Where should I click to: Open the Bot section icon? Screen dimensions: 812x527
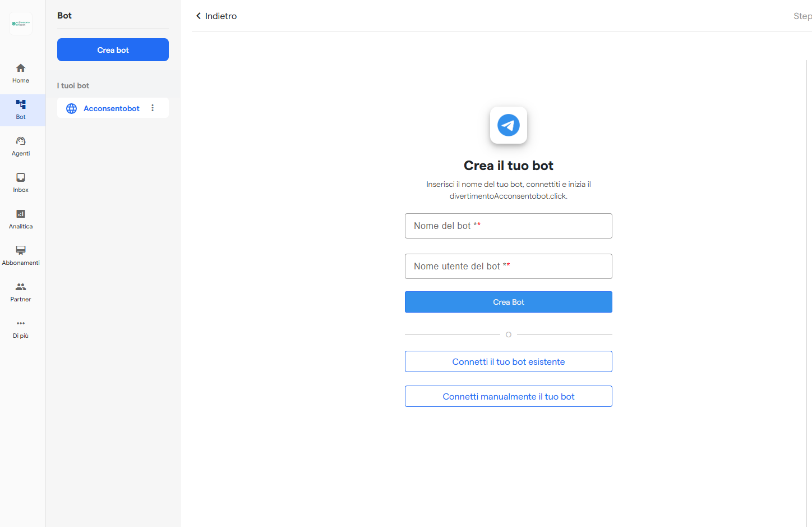pyautogui.click(x=21, y=104)
